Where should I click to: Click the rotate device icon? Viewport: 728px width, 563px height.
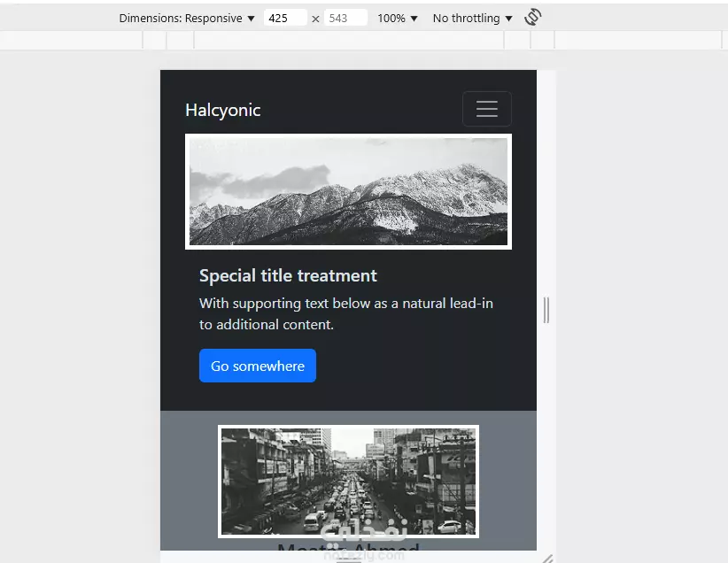(532, 17)
